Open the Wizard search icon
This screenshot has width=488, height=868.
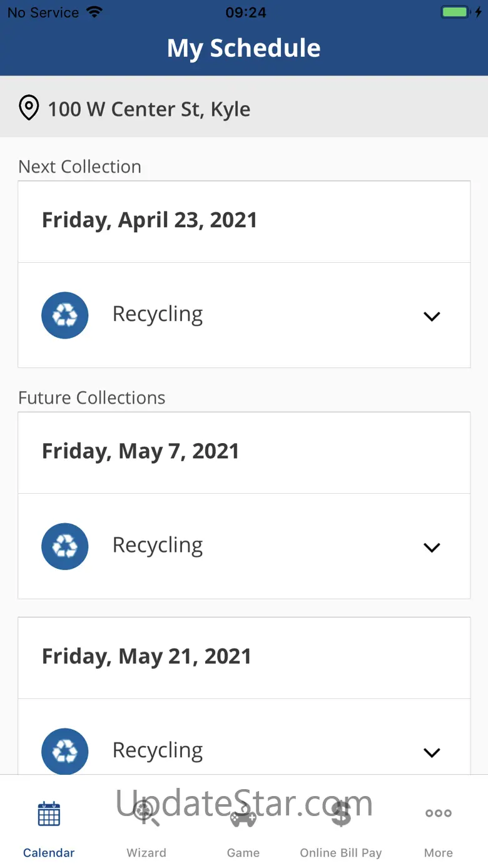click(146, 814)
